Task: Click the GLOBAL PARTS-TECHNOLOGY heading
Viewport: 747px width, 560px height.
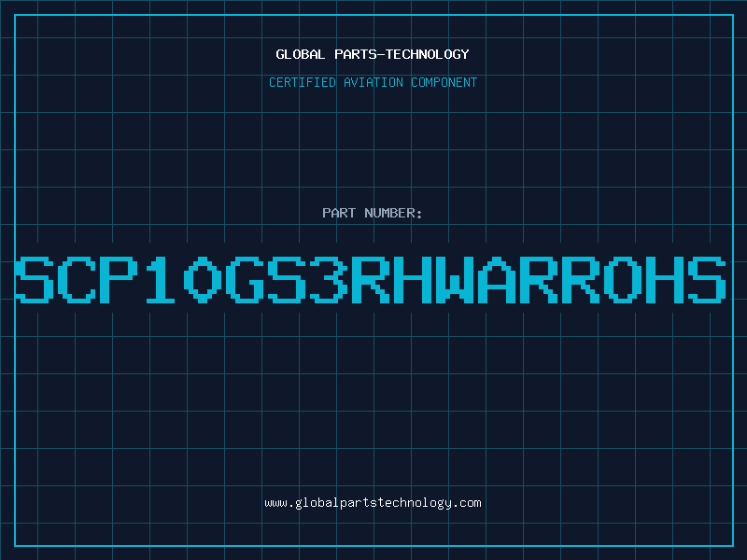Action: [373, 54]
